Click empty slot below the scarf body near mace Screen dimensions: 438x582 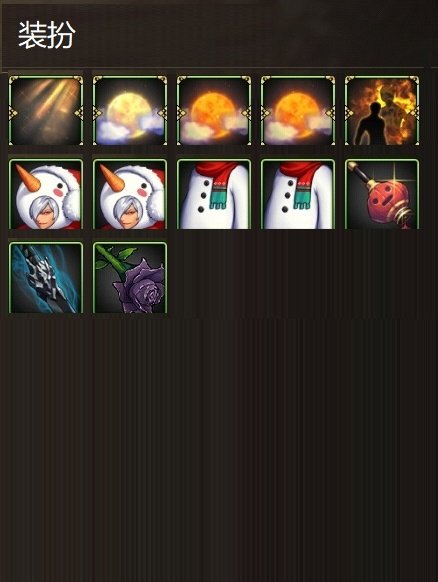[298, 278]
